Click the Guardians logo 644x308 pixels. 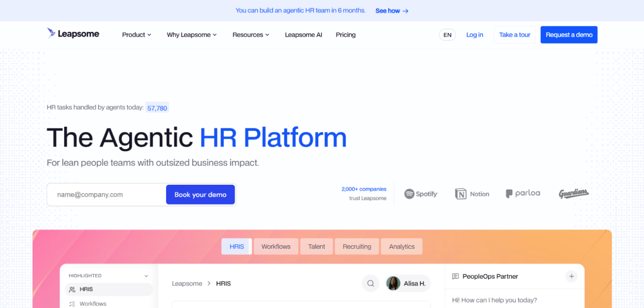574,194
